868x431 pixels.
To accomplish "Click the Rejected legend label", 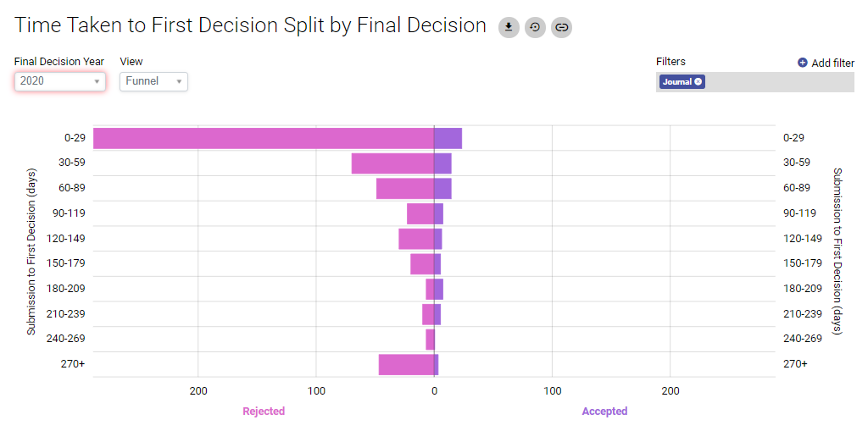I will click(264, 412).
